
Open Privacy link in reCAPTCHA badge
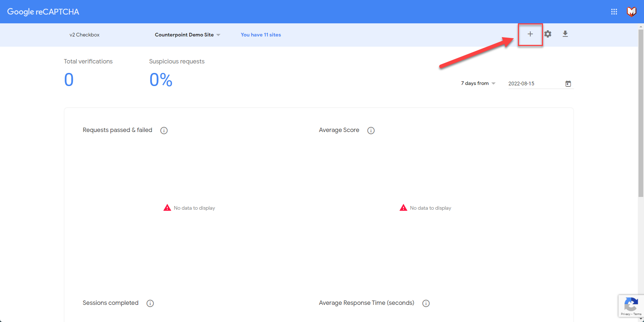pos(625,314)
